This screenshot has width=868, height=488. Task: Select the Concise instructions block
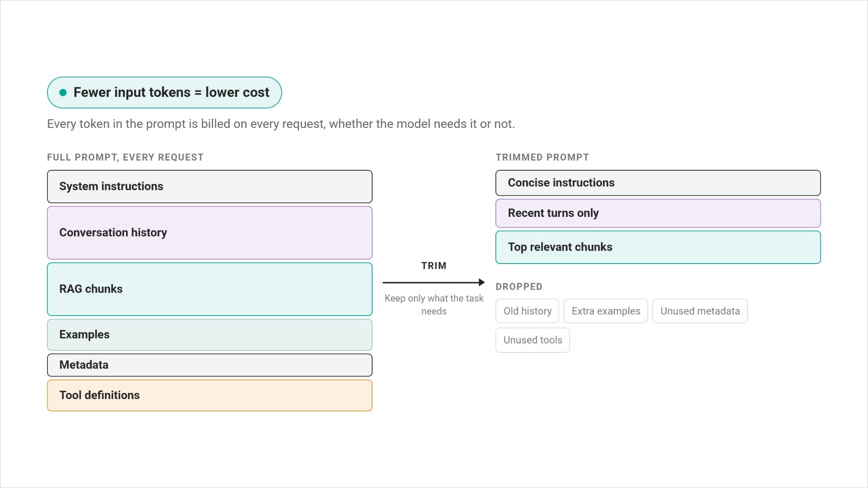[x=658, y=183]
